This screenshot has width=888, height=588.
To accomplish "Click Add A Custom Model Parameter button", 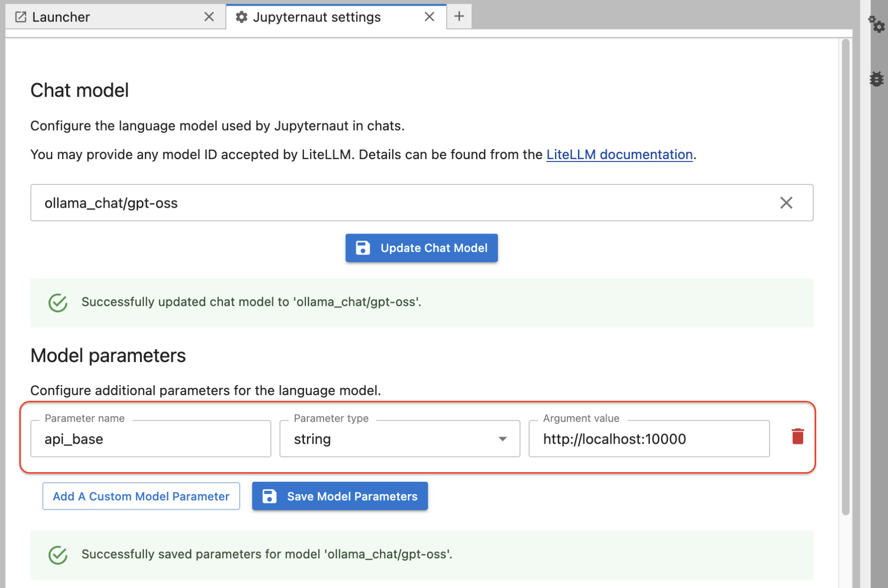I will click(141, 496).
